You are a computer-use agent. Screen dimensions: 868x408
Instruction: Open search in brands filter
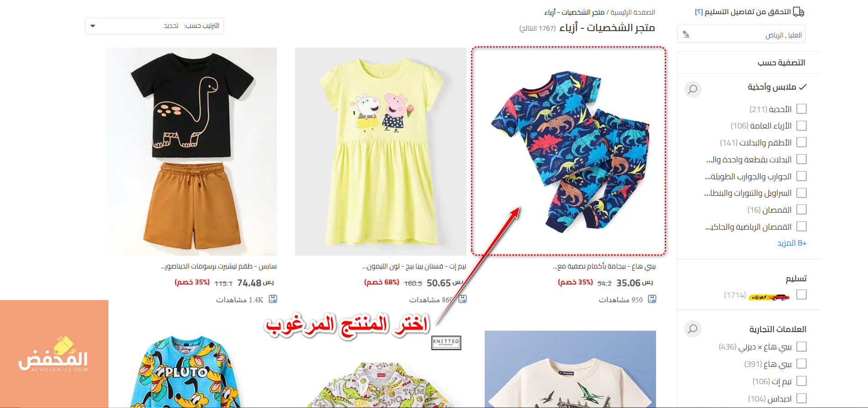click(693, 329)
